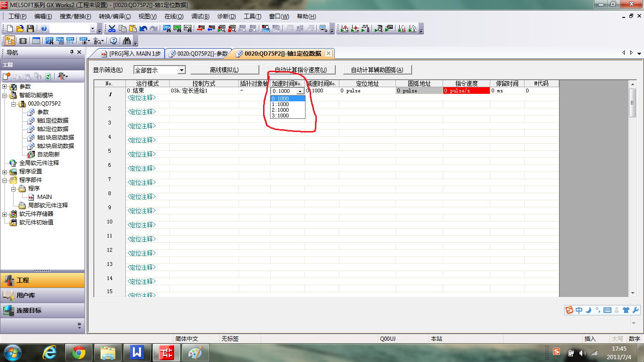The height and width of the screenshot is (362, 644).
Task: Click the Write to PLC red arrow icon
Action: pos(200,29)
